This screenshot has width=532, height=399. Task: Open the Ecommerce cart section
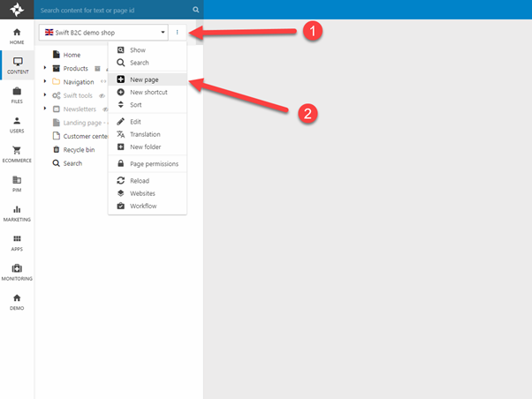pos(17,154)
